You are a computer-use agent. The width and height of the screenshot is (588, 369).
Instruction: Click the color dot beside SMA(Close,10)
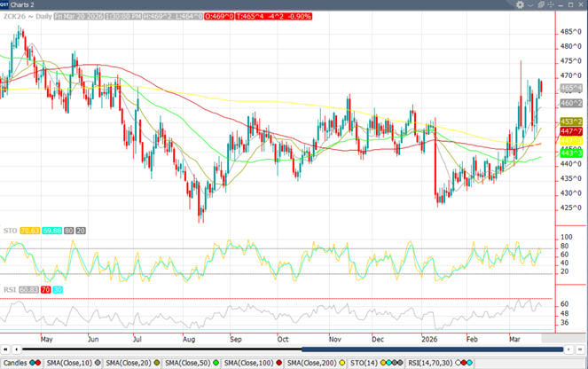98,364
